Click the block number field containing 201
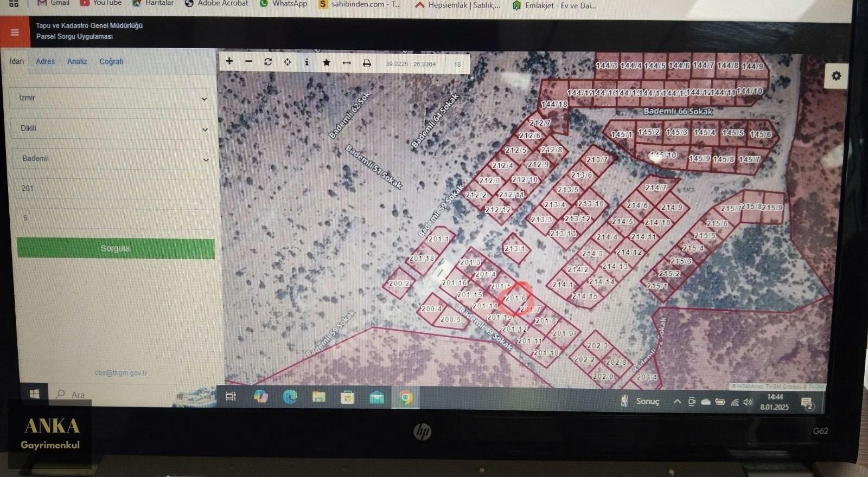This screenshot has width=868, height=477. click(x=113, y=189)
